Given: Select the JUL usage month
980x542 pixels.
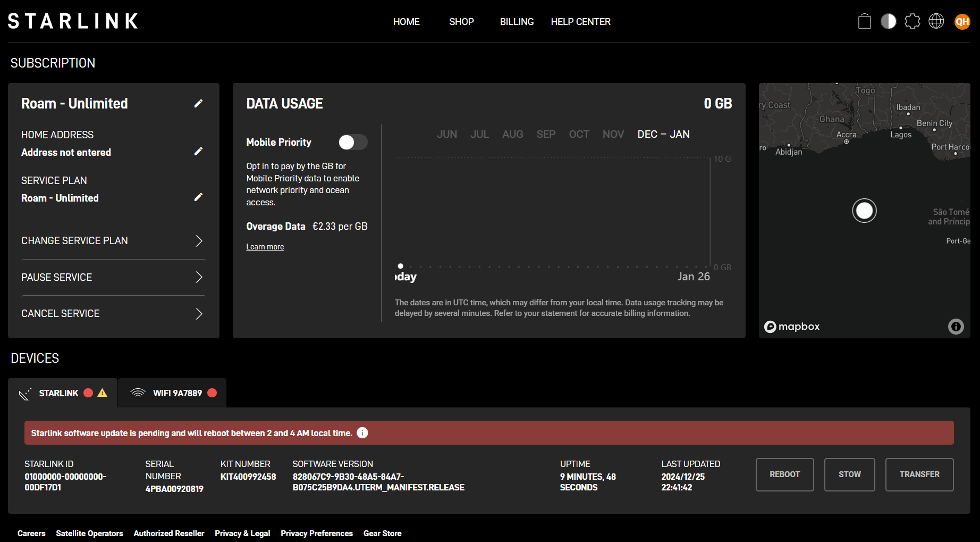Looking at the screenshot, I should tap(479, 134).
